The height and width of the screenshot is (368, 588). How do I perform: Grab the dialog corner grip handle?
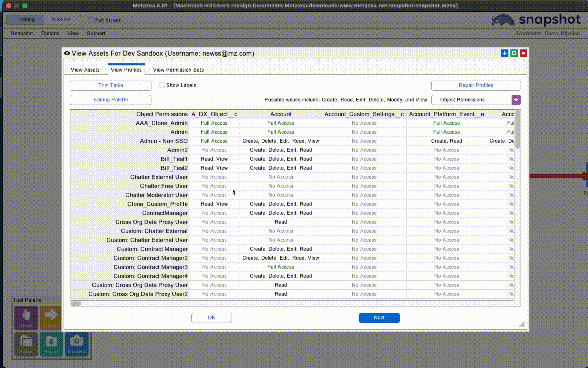click(x=522, y=324)
